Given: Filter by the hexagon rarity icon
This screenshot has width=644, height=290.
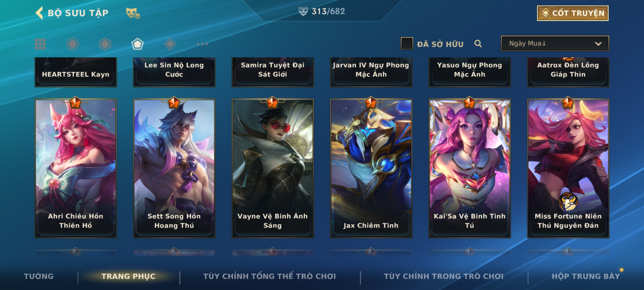Looking at the screenshot, I should (x=105, y=44).
